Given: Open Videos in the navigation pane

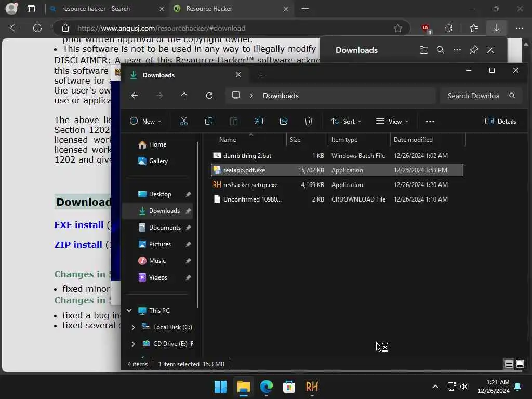Looking at the screenshot, I should [x=158, y=277].
